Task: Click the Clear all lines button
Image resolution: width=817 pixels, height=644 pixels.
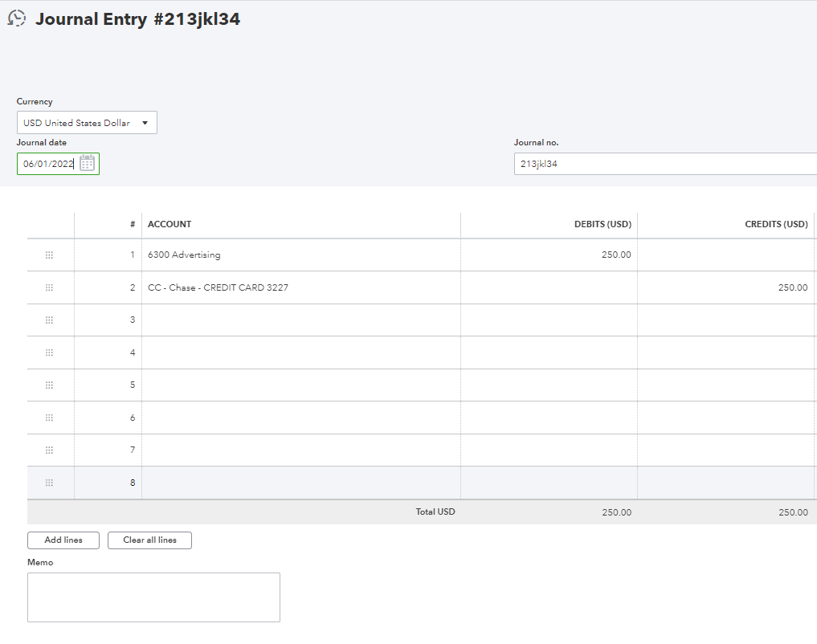Action: (x=149, y=540)
